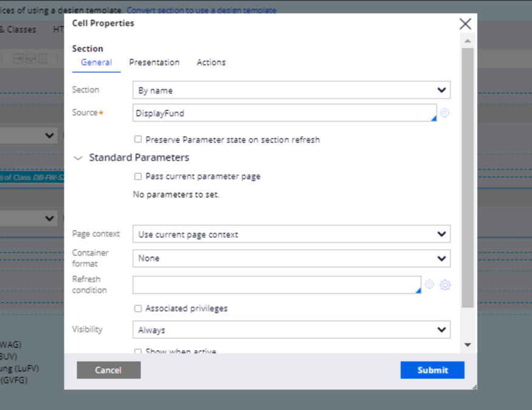532x410 pixels.
Task: Open the section via gear icon beside Source field
Action: (444, 113)
